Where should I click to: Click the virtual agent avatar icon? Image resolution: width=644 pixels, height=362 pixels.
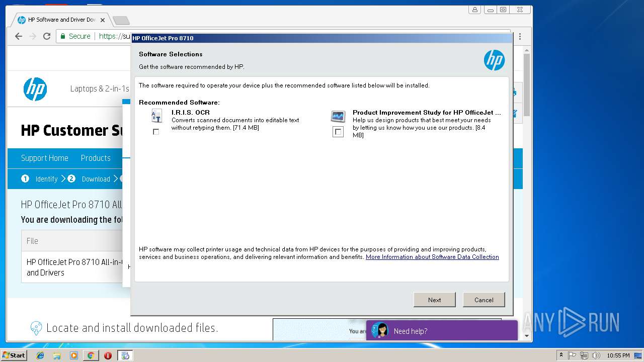pyautogui.click(x=381, y=330)
